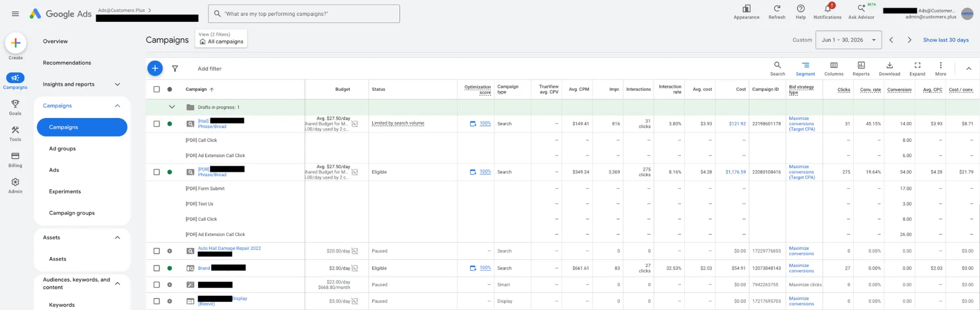Sort by the Clicks column header
Image resolution: width=980 pixels, height=310 pixels.
click(844, 90)
